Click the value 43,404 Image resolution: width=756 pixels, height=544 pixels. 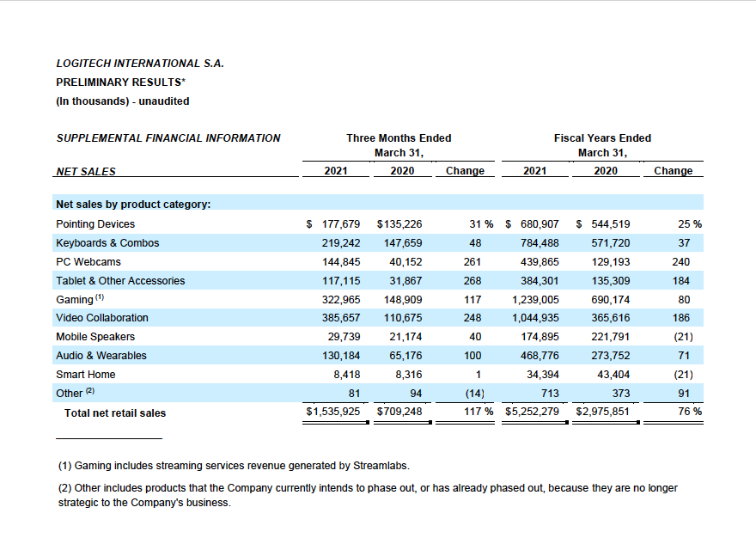click(613, 374)
